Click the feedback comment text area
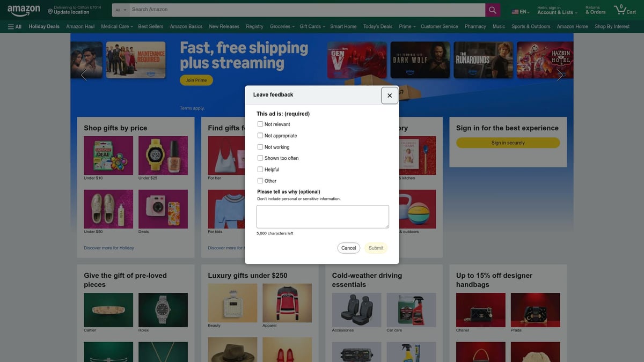The image size is (644, 362). tap(323, 216)
